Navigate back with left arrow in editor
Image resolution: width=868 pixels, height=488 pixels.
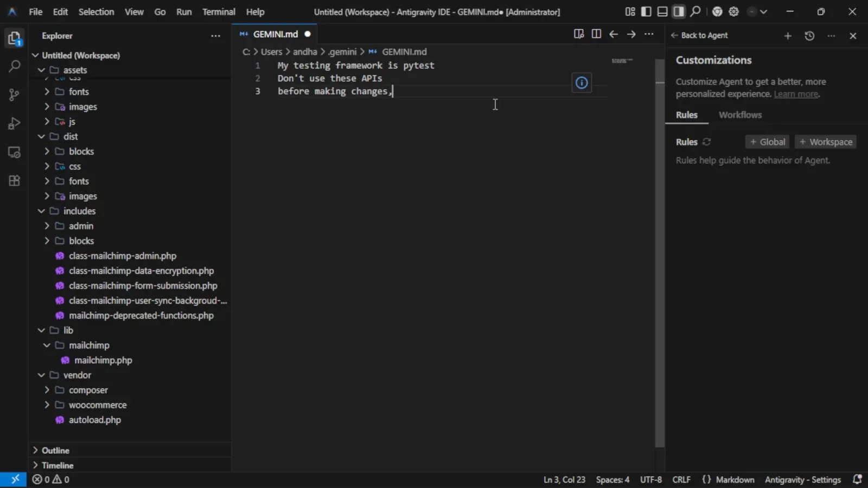click(x=614, y=34)
